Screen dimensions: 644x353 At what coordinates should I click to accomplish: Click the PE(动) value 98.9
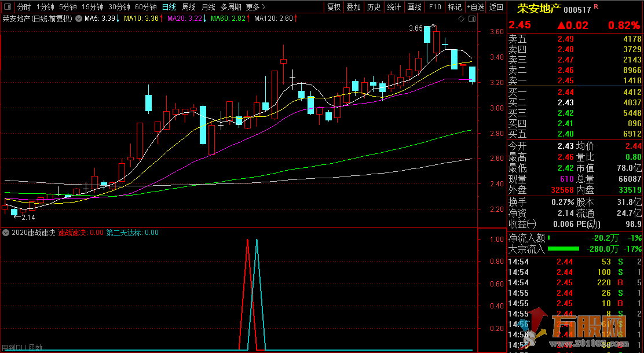point(634,224)
